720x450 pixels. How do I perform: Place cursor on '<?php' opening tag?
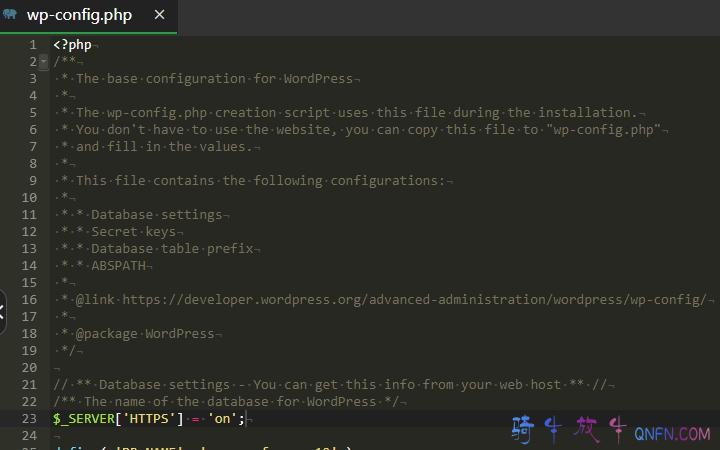coord(72,45)
